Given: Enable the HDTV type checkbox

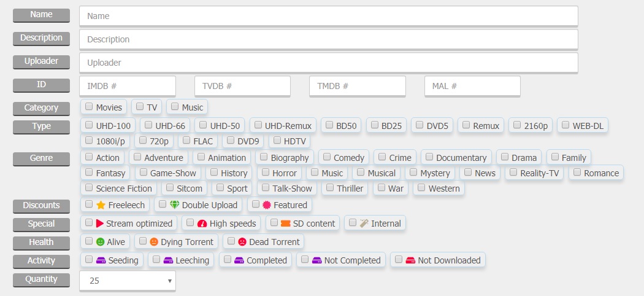Looking at the screenshot, I should coord(277,140).
